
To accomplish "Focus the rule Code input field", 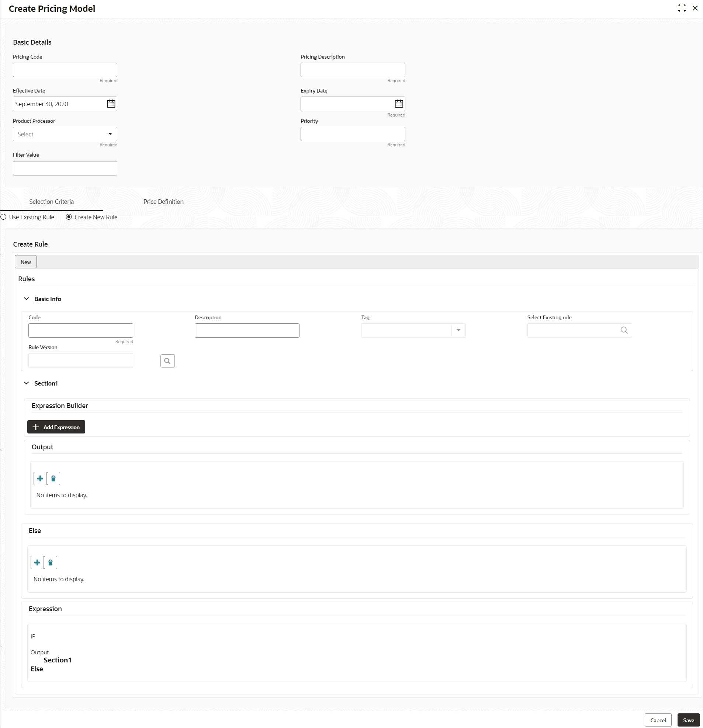I will click(x=81, y=330).
